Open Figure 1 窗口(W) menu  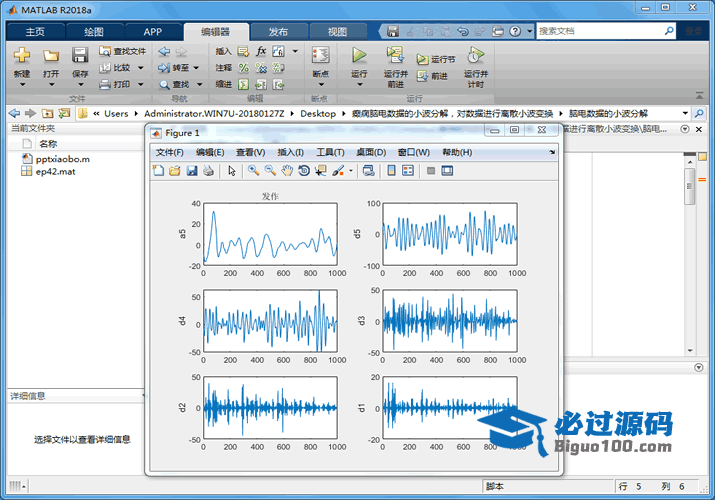click(x=414, y=152)
